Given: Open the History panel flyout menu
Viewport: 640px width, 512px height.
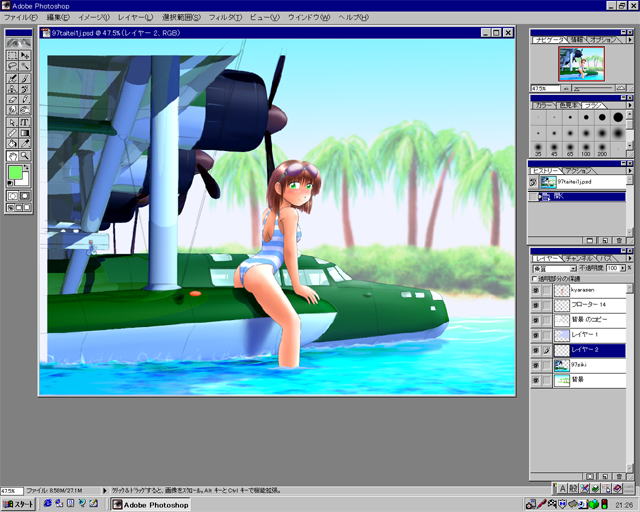Looking at the screenshot, I should pyautogui.click(x=630, y=171).
